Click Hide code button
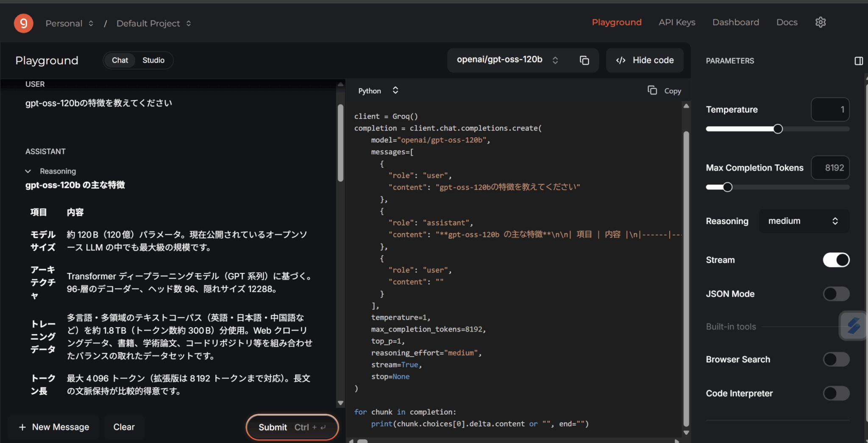This screenshot has width=868, height=443. point(645,60)
